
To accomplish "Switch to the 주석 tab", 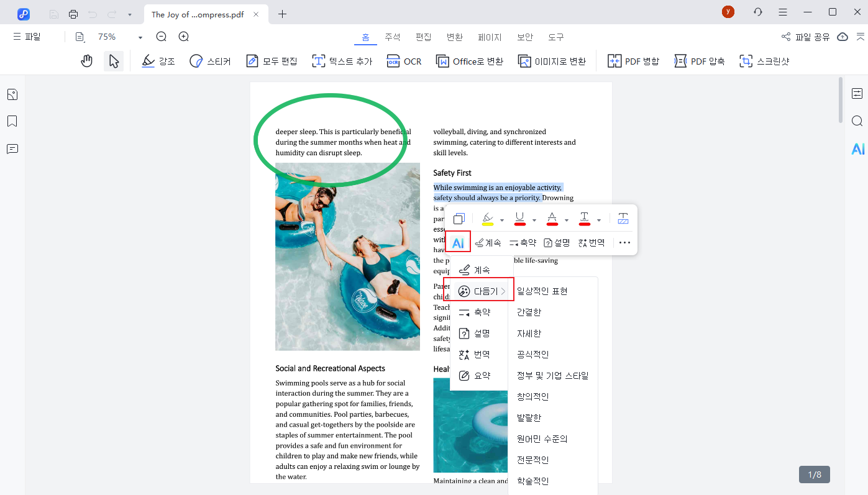I will [393, 37].
